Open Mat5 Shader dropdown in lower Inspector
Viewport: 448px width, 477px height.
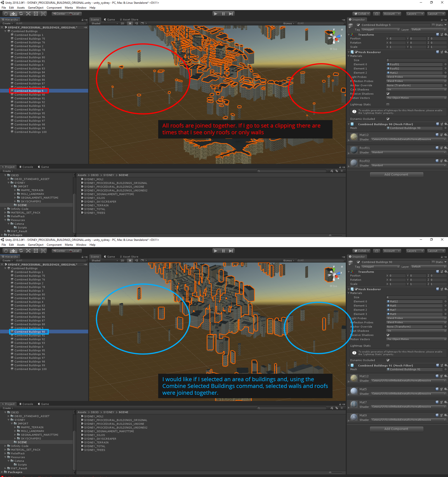tap(409, 394)
